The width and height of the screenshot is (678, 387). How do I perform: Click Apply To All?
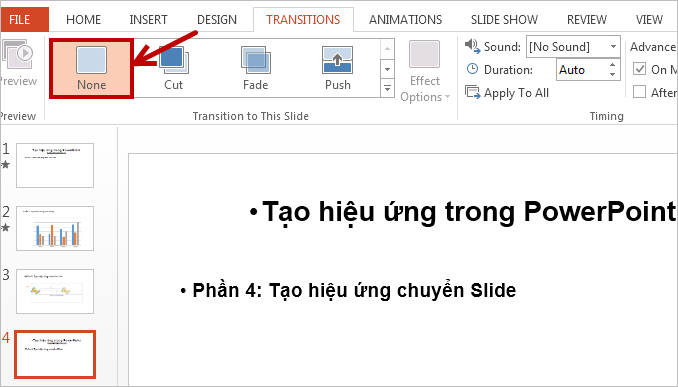click(x=507, y=93)
